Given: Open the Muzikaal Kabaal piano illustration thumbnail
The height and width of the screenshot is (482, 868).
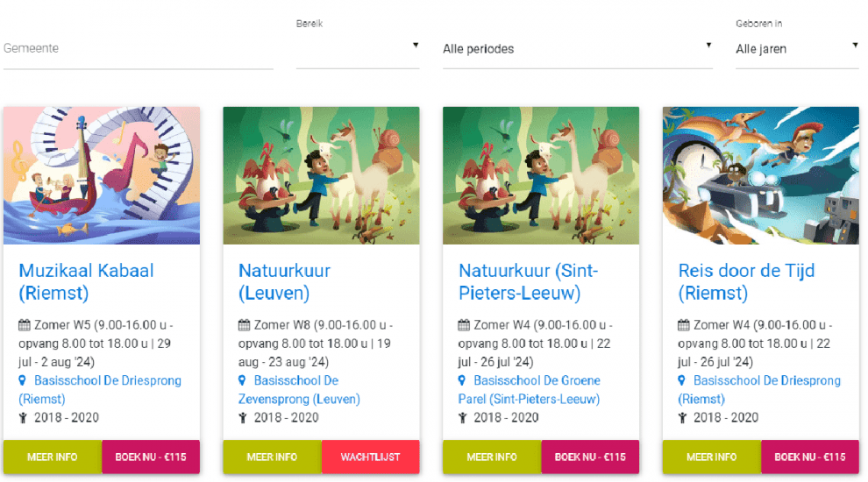Looking at the screenshot, I should pos(102,175).
